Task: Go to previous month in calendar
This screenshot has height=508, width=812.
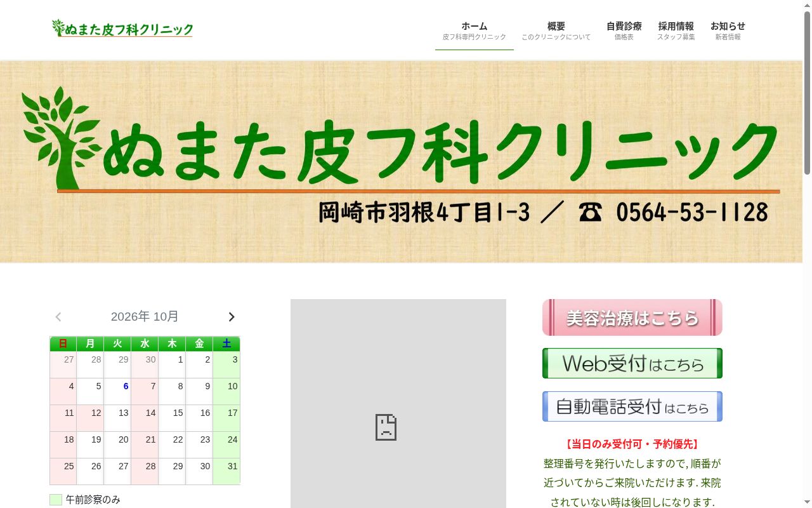Action: click(58, 317)
